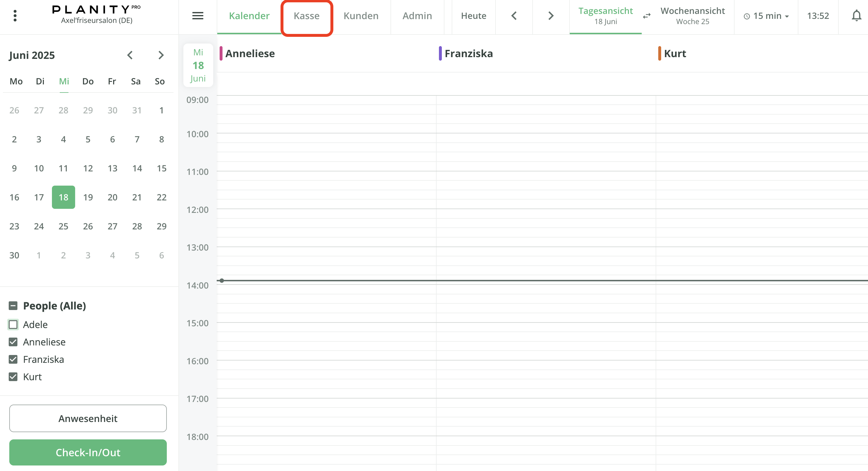Go to next day in calendar toolbar
This screenshot has width=868, height=471.
[x=551, y=15]
